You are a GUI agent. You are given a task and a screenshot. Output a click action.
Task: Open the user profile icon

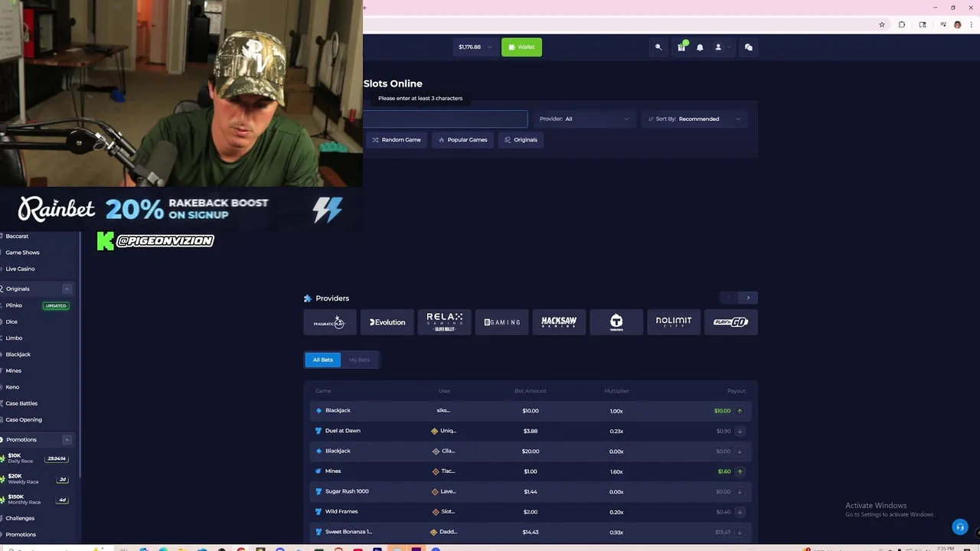tap(718, 47)
